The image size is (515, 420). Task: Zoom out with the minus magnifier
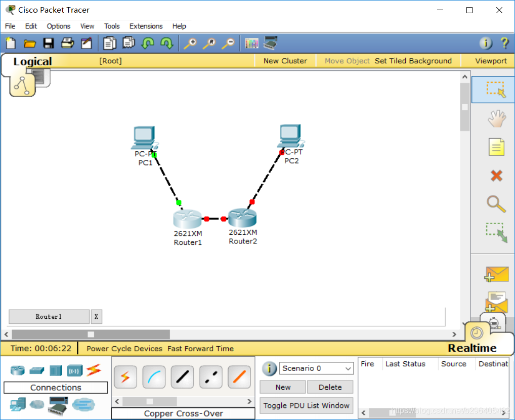(x=228, y=44)
